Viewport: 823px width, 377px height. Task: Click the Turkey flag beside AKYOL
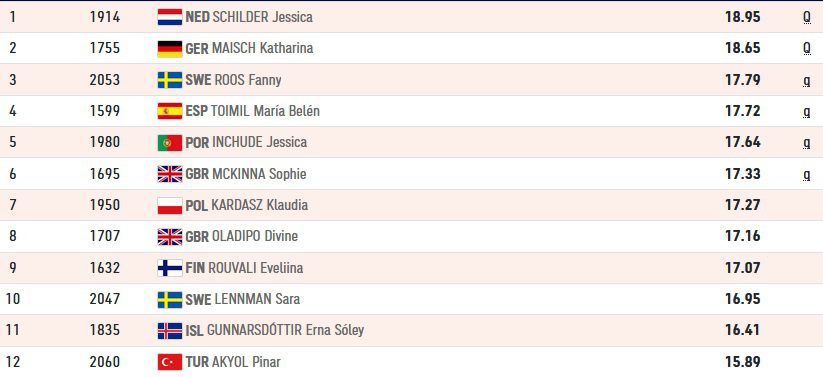click(x=170, y=362)
